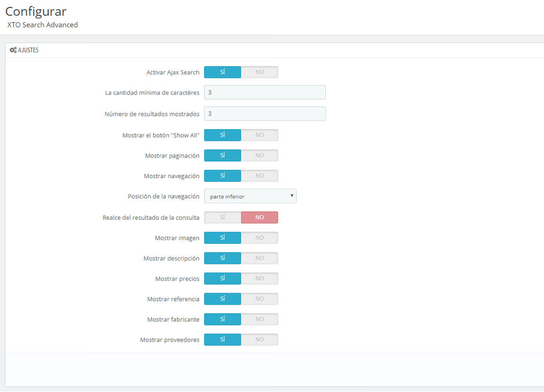Viewport: 544px width, 392px height.
Task: Open the Posición de la navegación dropdown
Action: pyautogui.click(x=250, y=196)
